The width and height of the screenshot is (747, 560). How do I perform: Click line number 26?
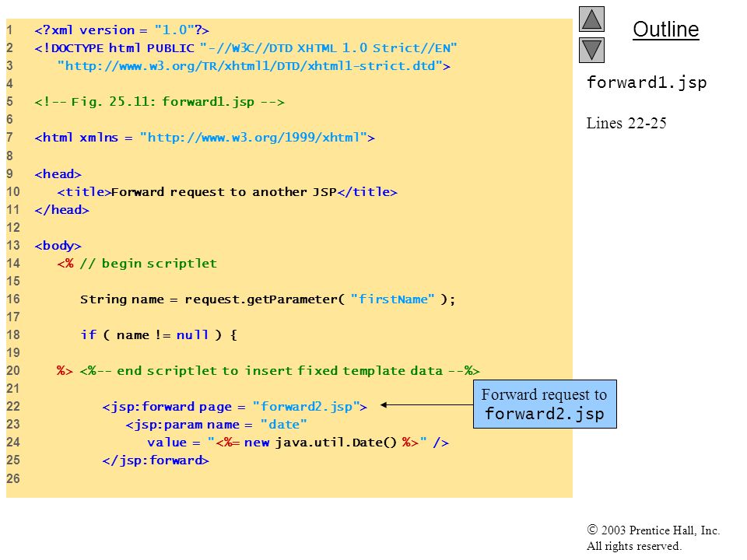(13, 478)
